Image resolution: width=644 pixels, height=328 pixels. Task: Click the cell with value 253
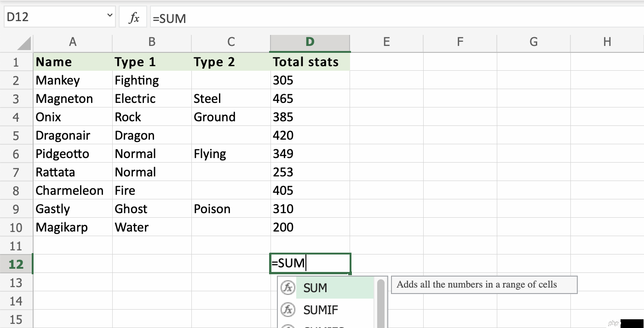pos(310,172)
